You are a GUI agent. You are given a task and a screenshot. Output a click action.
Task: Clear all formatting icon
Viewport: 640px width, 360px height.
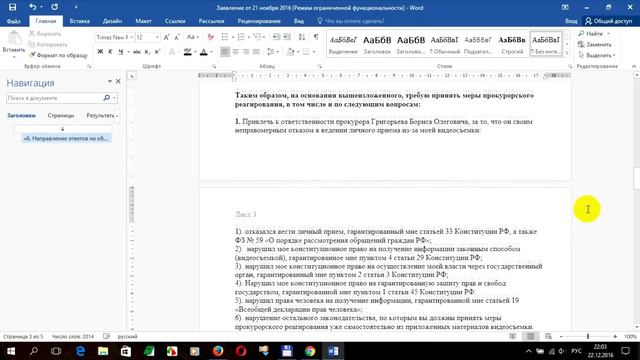(x=211, y=37)
